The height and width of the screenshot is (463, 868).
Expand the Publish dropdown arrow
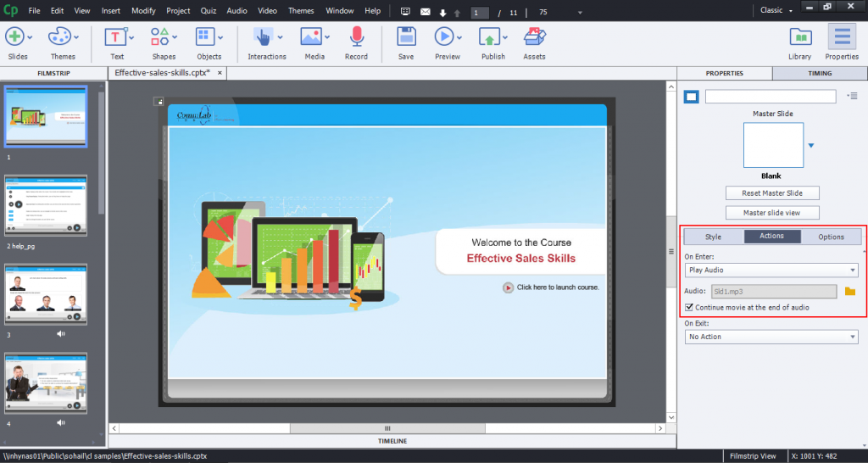pos(505,37)
